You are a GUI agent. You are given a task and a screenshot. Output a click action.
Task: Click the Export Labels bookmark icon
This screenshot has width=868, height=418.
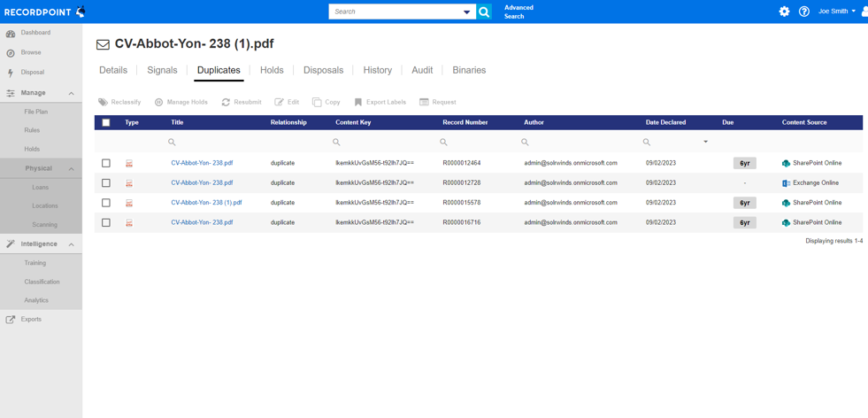click(358, 102)
